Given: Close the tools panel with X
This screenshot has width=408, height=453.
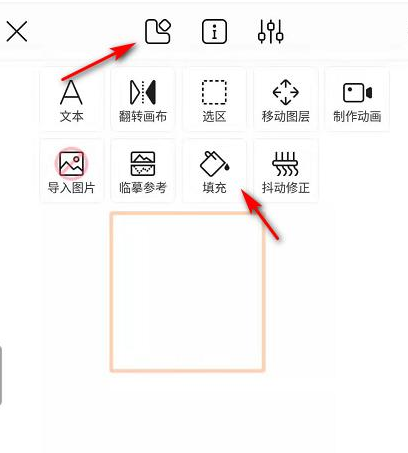Looking at the screenshot, I should 17,32.
